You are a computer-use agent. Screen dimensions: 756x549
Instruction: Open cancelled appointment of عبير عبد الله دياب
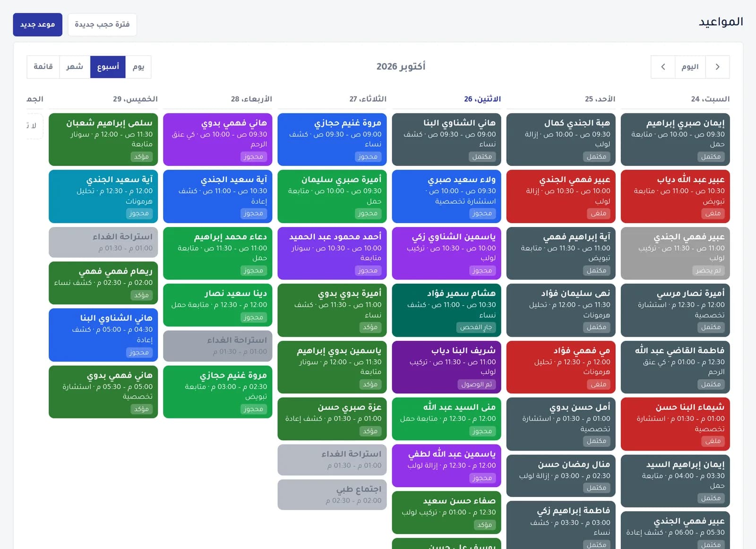coord(675,196)
